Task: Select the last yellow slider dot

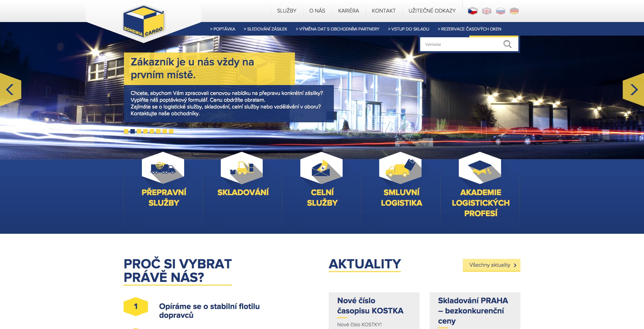Action: pyautogui.click(x=171, y=131)
